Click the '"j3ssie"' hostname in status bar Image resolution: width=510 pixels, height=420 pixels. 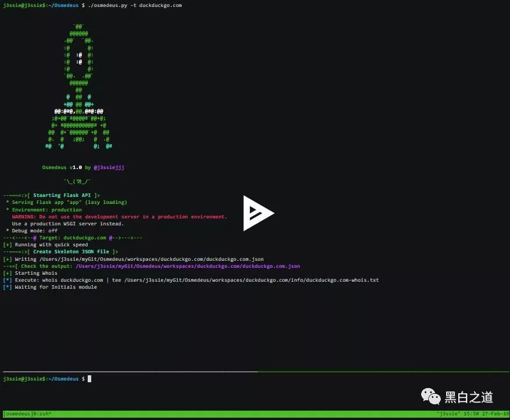(x=448, y=414)
